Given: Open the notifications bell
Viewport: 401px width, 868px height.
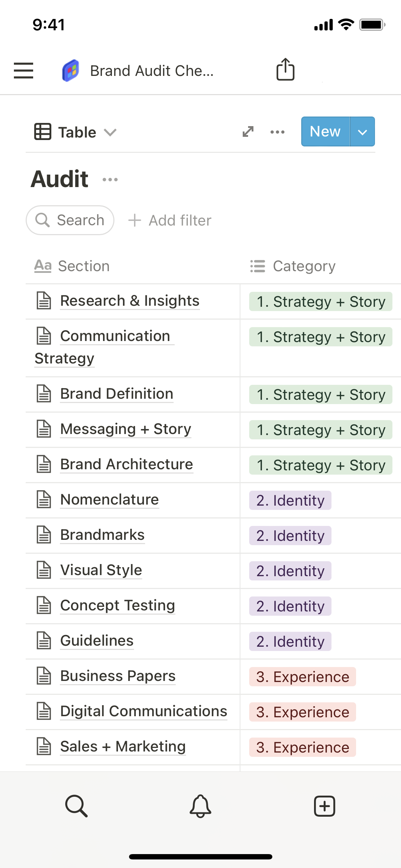Looking at the screenshot, I should coord(200,806).
